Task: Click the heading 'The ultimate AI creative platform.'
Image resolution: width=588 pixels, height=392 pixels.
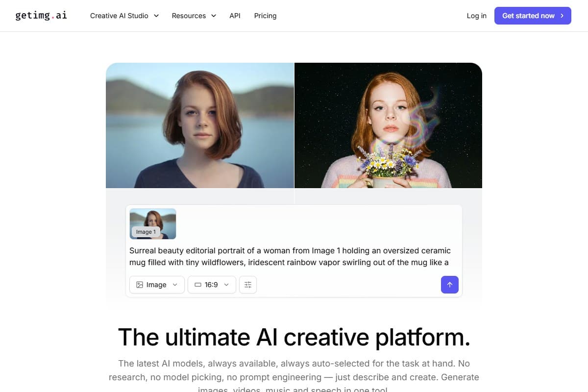Action: 294,337
